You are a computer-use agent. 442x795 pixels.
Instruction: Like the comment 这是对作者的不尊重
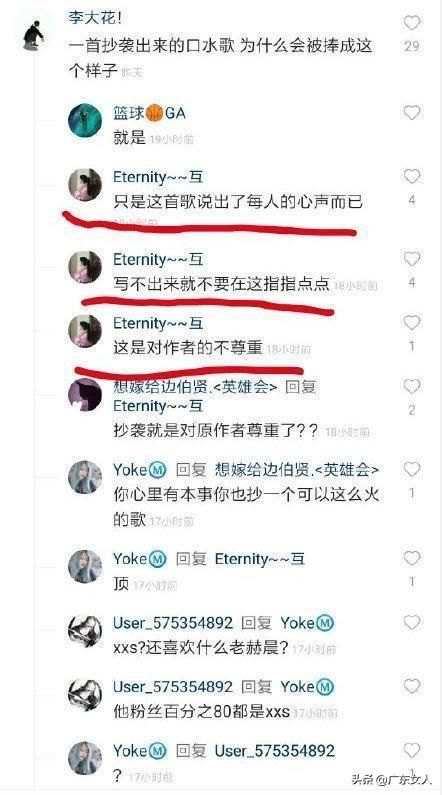tap(412, 323)
